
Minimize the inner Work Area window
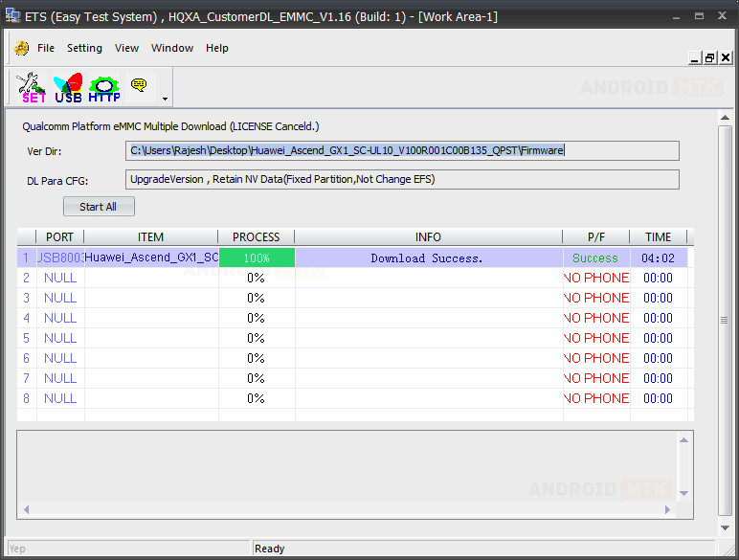[x=695, y=58]
